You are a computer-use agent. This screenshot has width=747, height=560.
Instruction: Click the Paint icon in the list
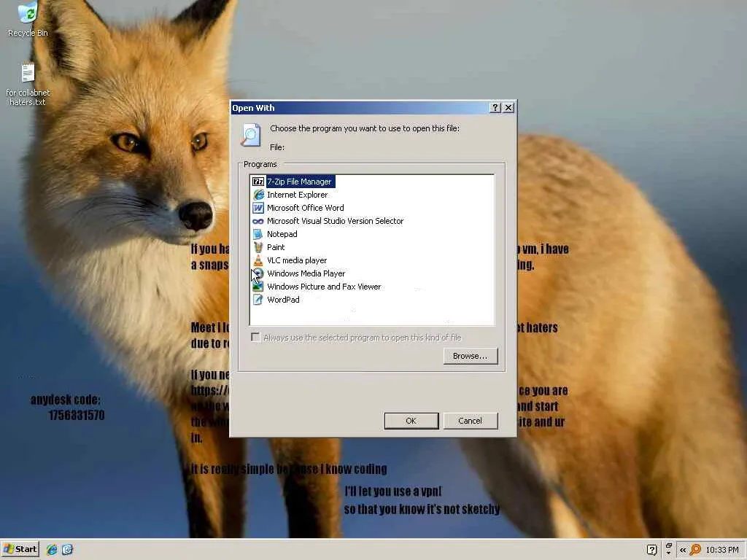(258, 247)
